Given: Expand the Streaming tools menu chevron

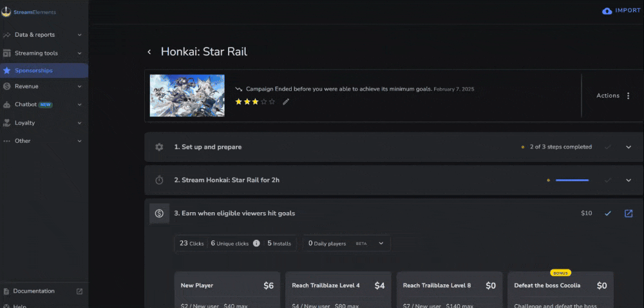Looking at the screenshot, I should (x=80, y=53).
